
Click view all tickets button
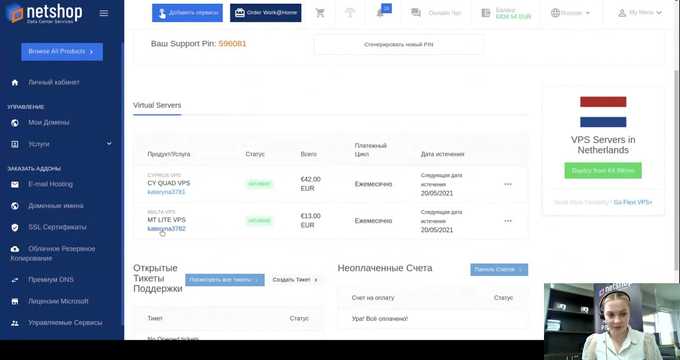[x=225, y=280]
